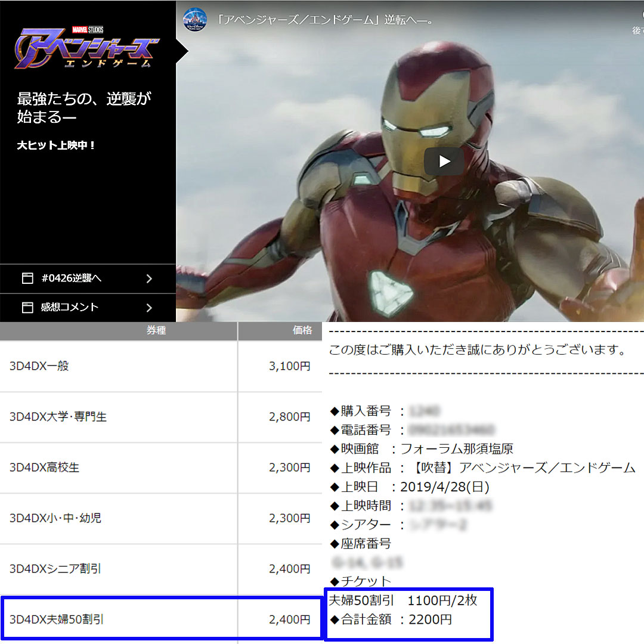
Task: Click the Disney channel avatar icon
Action: click(194, 20)
